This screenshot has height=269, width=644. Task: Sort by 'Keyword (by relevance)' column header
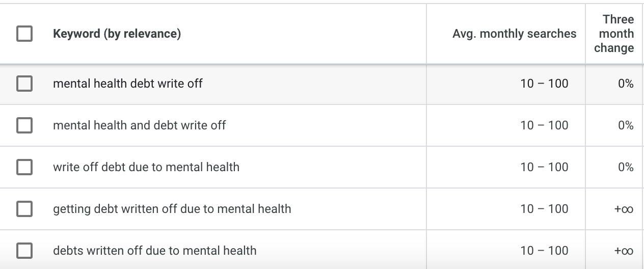[x=117, y=34]
